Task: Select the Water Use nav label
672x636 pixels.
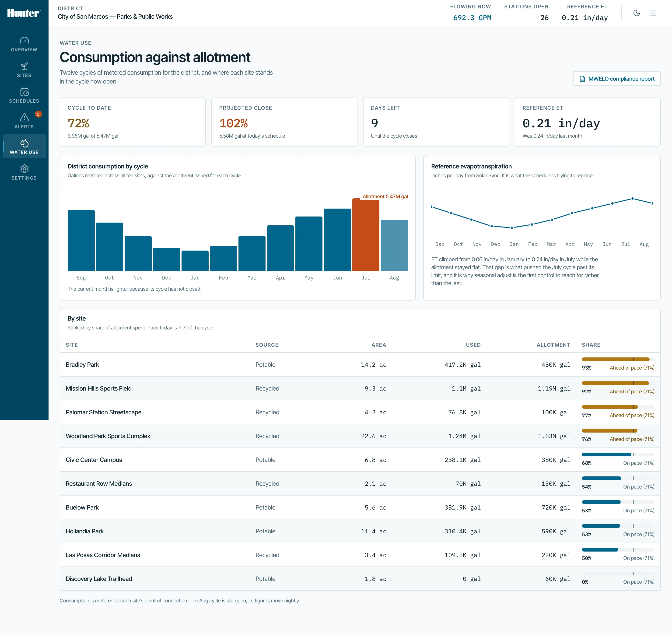Action: 24,152
